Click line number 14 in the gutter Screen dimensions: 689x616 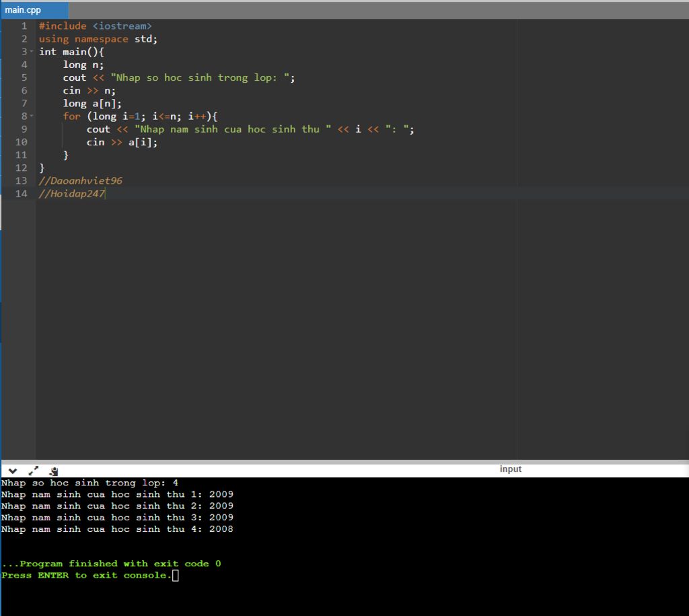(21, 193)
